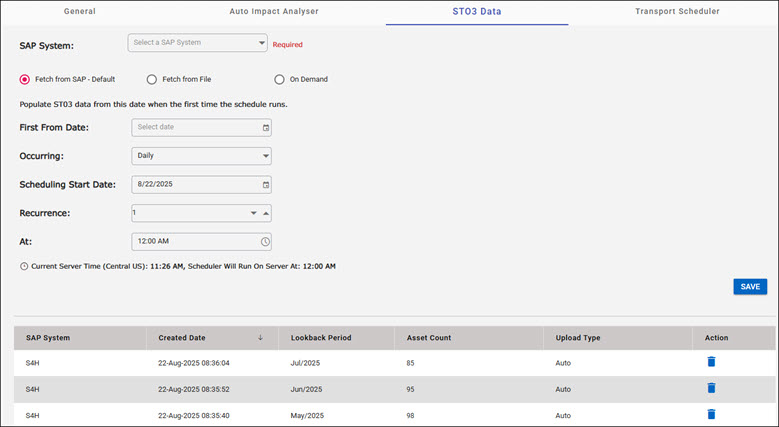Choose Fetch from File radio button
The height and width of the screenshot is (427, 779).
point(152,79)
